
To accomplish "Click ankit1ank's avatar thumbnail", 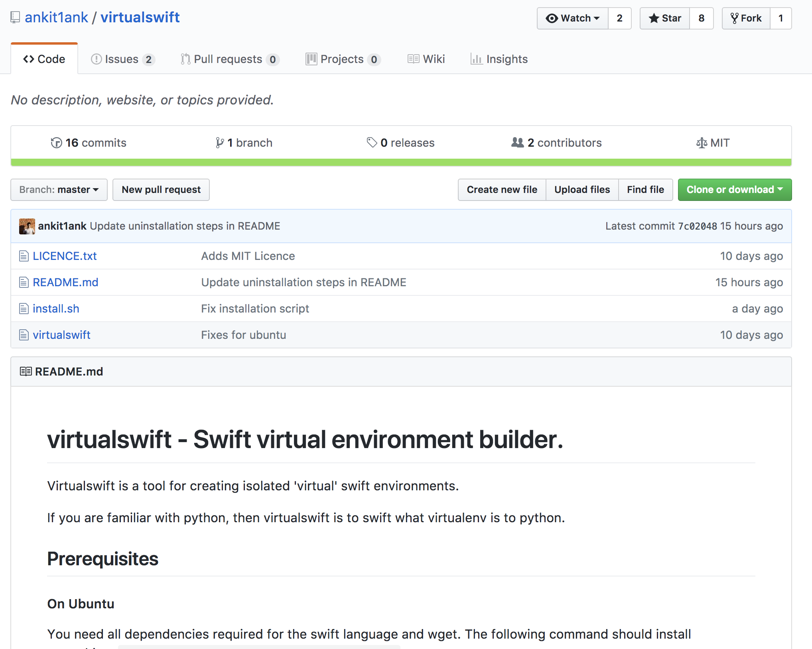I will click(27, 226).
